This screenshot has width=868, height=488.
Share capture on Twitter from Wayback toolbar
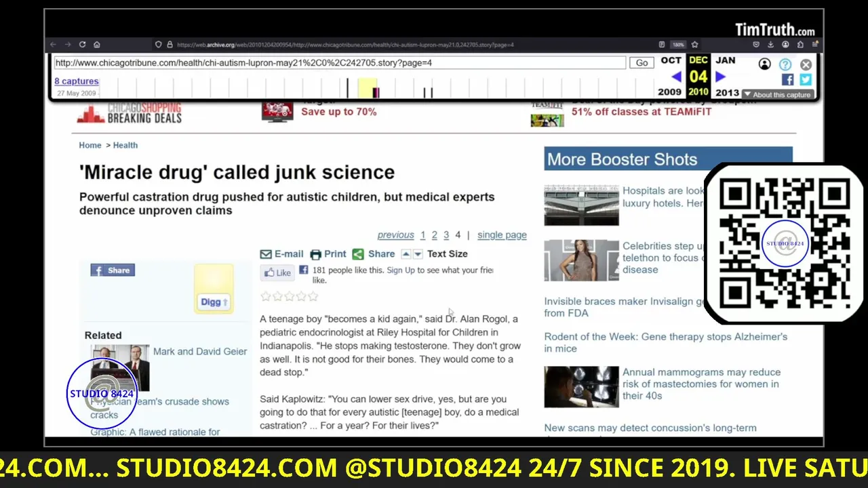pos(805,79)
